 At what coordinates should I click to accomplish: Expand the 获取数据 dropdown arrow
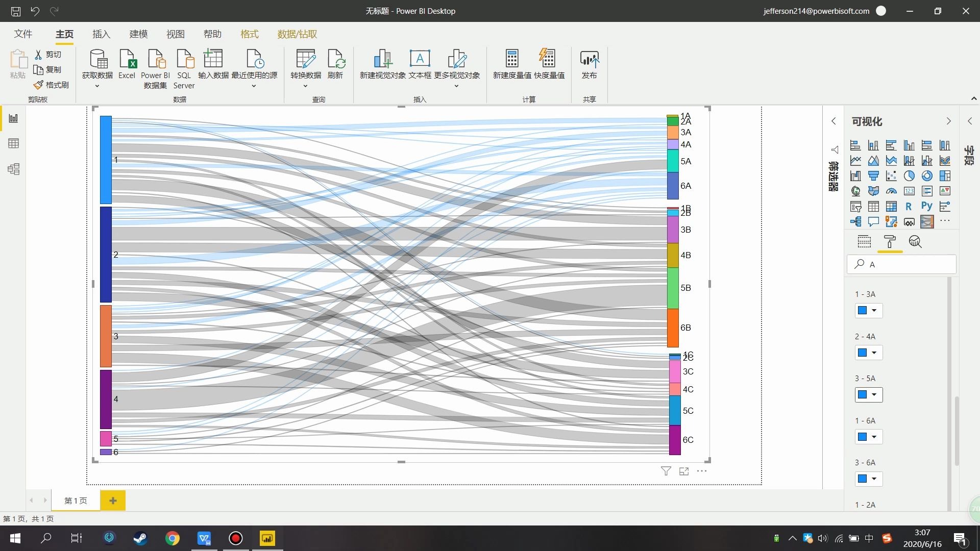click(97, 86)
